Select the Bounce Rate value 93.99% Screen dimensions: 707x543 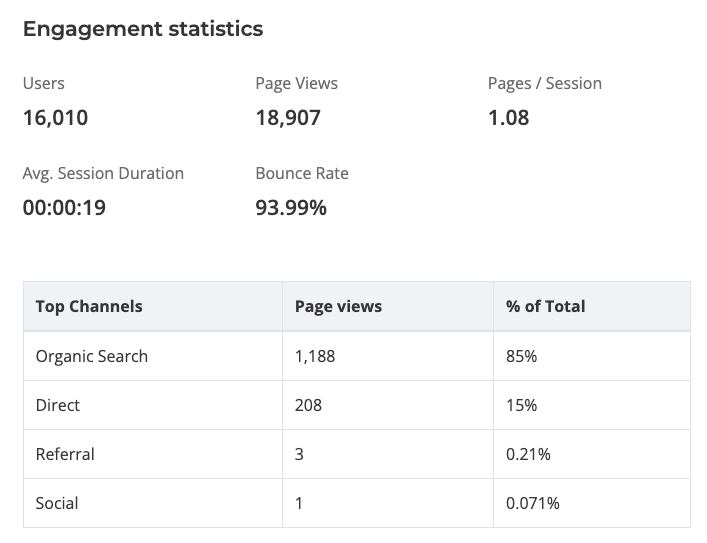(x=291, y=208)
